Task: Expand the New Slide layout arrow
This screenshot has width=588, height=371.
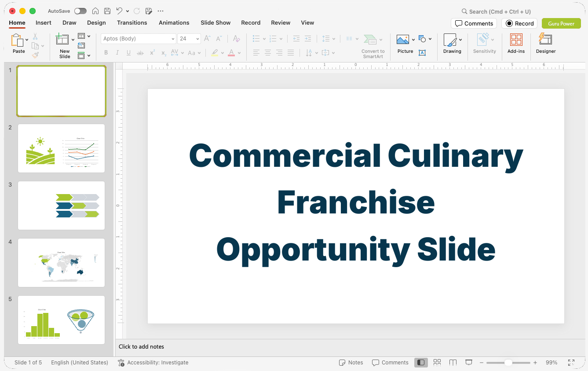Action: tap(73, 40)
